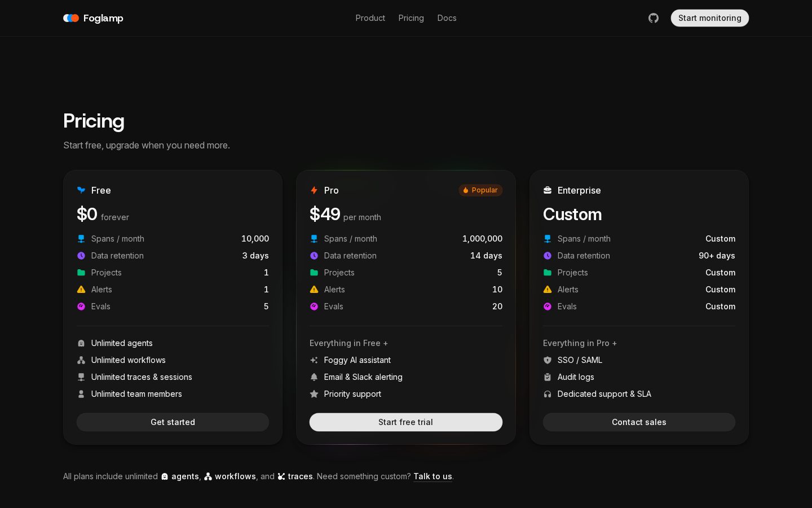The image size is (812, 508).
Task: Follow the Talk to us link
Action: 433,476
